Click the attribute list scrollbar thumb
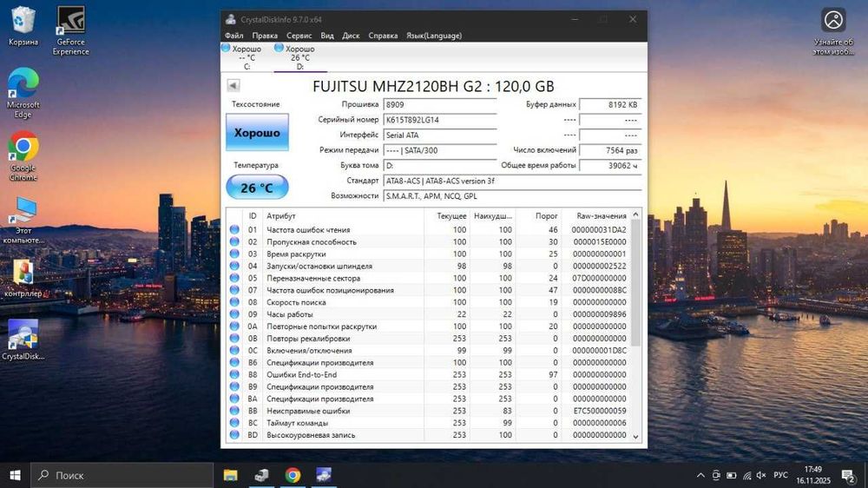 tap(635, 282)
